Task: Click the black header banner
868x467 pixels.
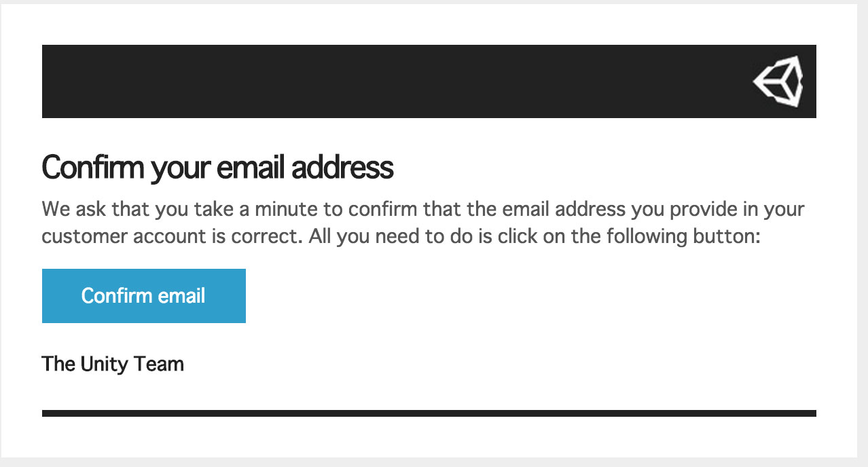Action: (x=429, y=81)
